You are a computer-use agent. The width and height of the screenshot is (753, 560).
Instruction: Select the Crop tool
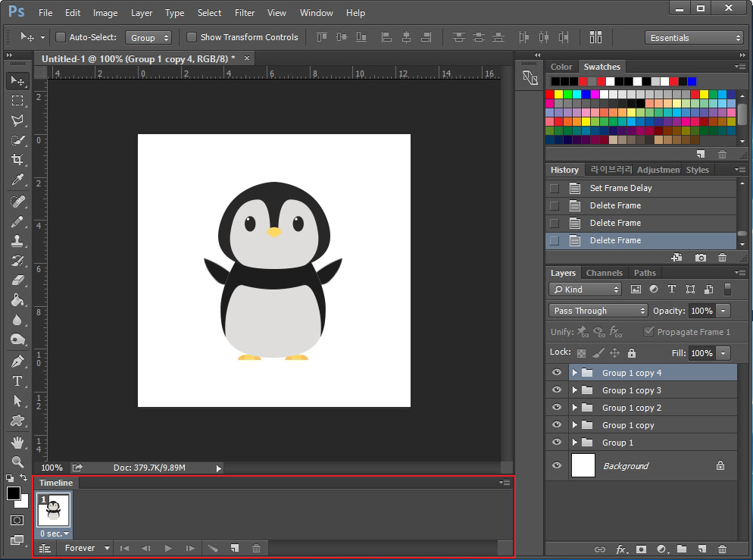click(x=17, y=160)
